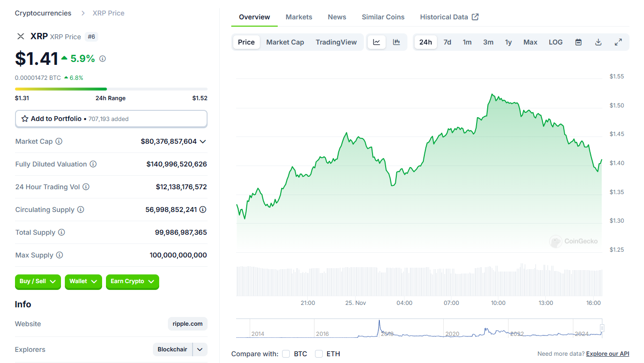The height and width of the screenshot is (363, 644).
Task: Click Max Supply info icon
Action: pyautogui.click(x=60, y=255)
